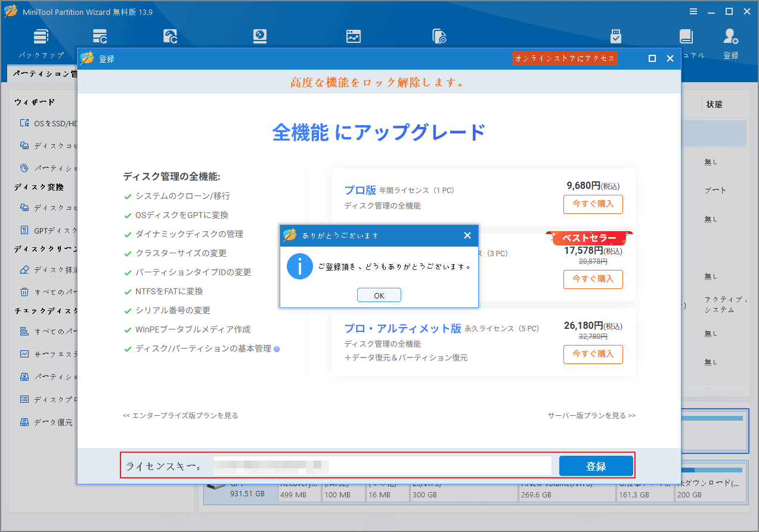Viewport: 759px width, 532px height.
Task: Click パーティション icon under チェックディスク
Action: (24, 377)
